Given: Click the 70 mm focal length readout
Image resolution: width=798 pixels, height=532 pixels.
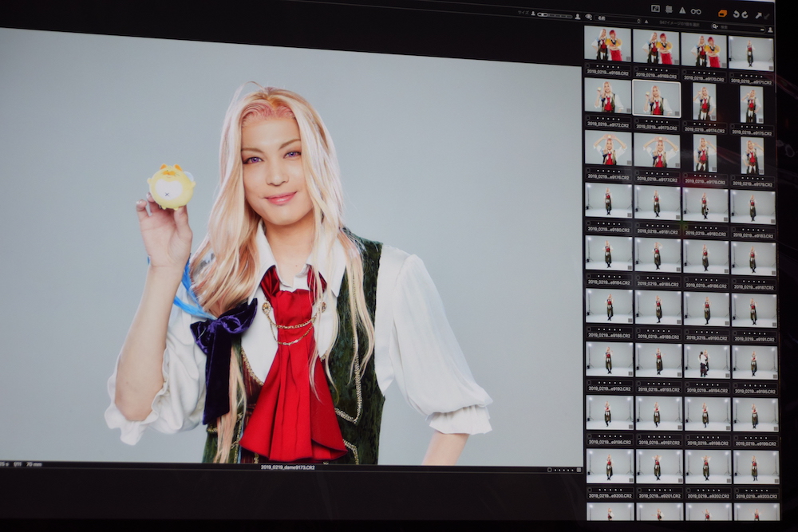Looking at the screenshot, I should [x=34, y=464].
